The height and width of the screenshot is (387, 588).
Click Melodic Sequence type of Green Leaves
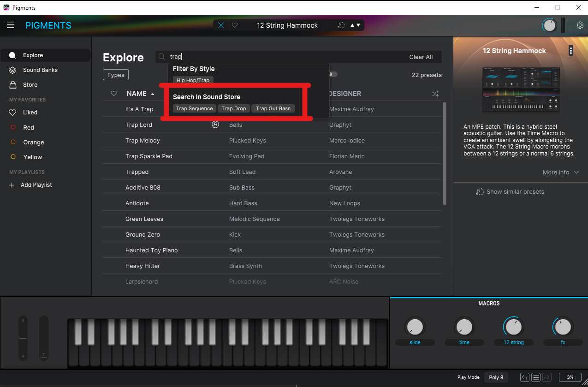coord(254,219)
